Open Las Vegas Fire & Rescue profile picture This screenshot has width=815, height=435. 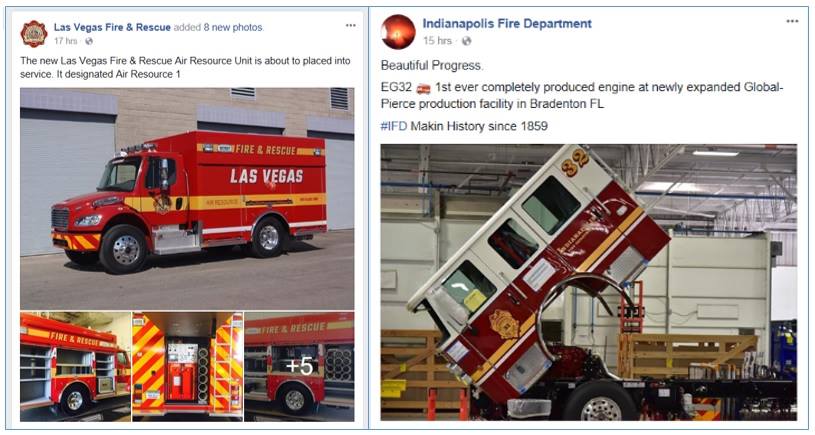[x=34, y=34]
